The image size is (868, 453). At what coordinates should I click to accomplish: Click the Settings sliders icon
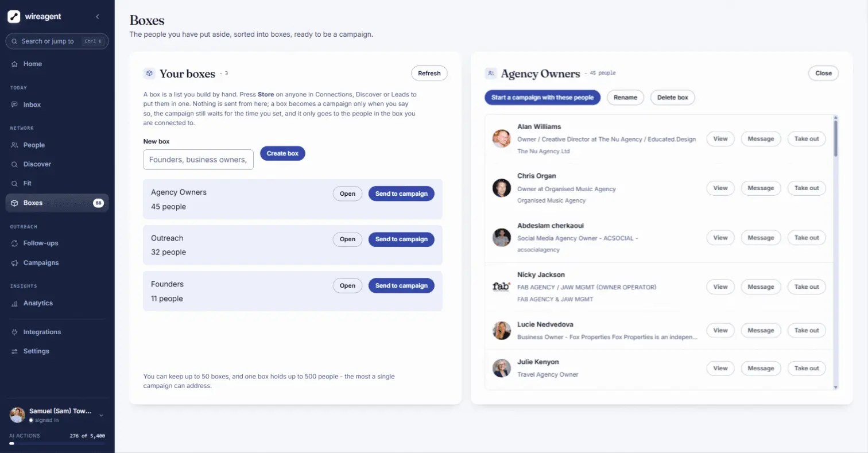(x=14, y=351)
